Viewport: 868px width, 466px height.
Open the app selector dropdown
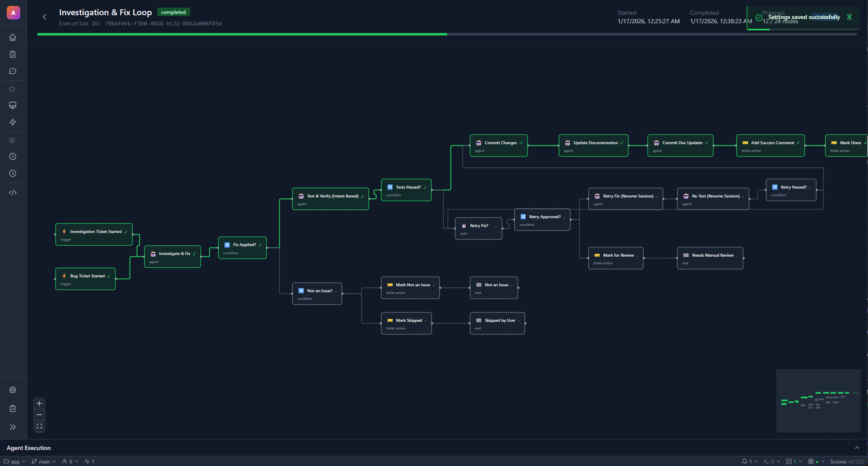15,461
